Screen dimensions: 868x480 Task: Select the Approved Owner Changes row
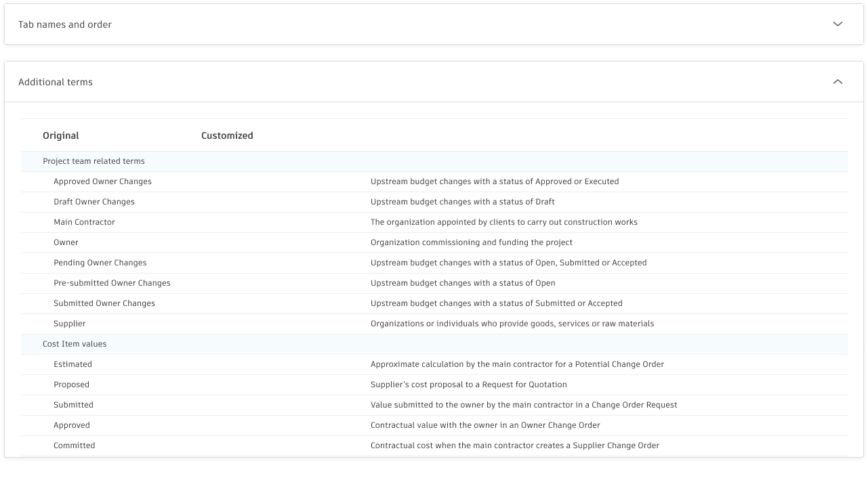[x=102, y=181]
